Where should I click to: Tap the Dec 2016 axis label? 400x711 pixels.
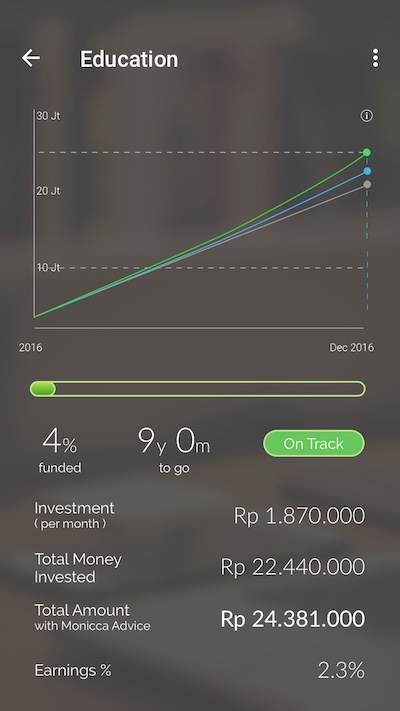pyautogui.click(x=352, y=347)
